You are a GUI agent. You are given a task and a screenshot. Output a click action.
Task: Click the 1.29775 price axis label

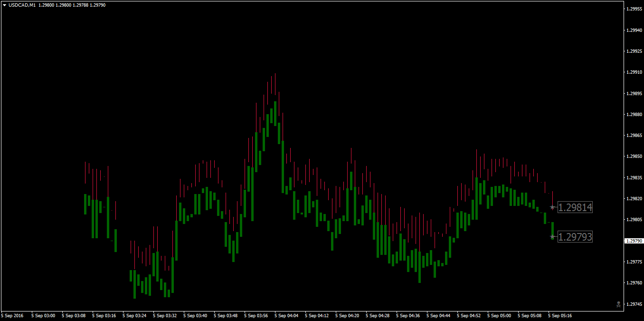pyautogui.click(x=635, y=262)
